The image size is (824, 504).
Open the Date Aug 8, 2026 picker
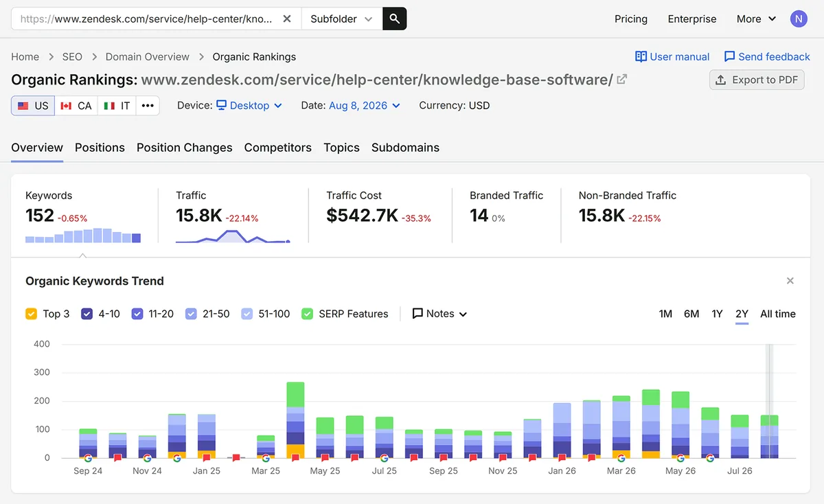(x=364, y=106)
